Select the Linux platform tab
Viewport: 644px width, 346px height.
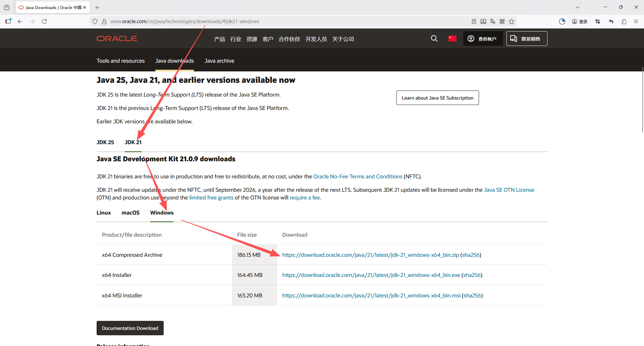click(104, 213)
